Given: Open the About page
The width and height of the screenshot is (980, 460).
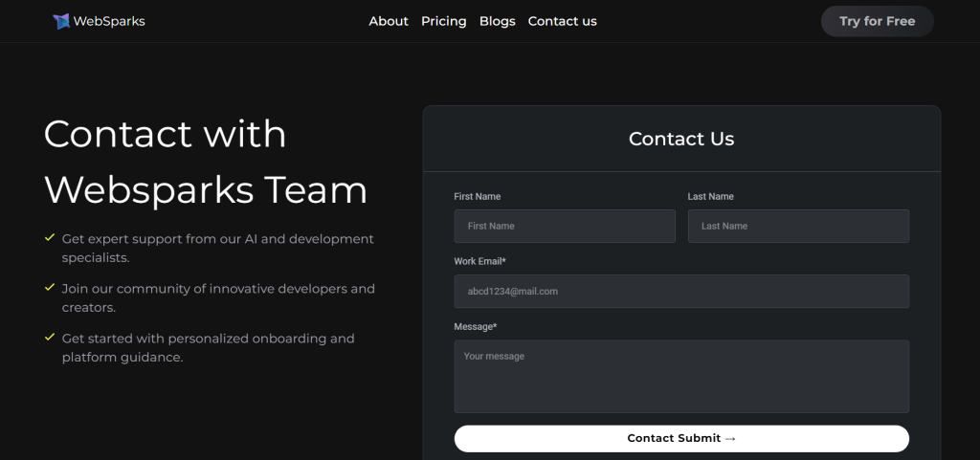Looking at the screenshot, I should [389, 21].
